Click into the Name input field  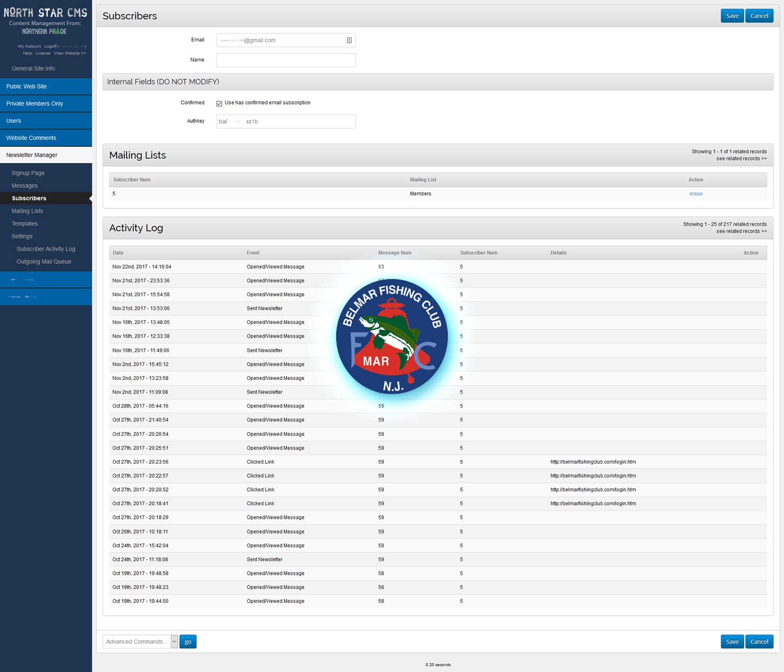coord(286,60)
